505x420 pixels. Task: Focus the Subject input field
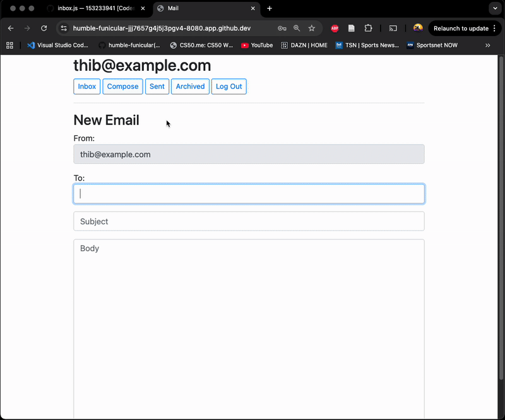pyautogui.click(x=249, y=221)
